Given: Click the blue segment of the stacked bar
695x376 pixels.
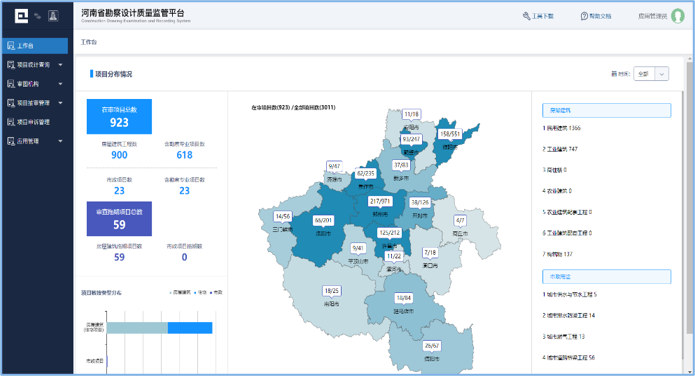Looking at the screenshot, I should point(190,328).
